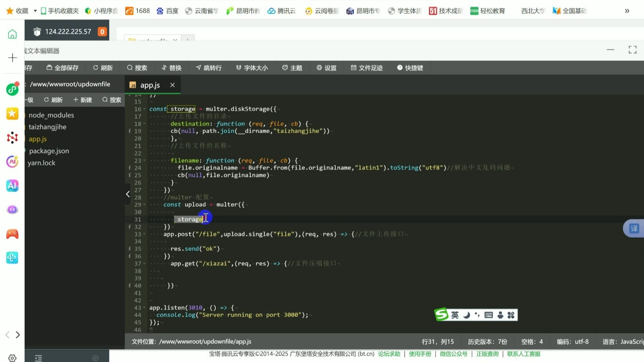Open 正版查询 footer link
This screenshot has height=362, width=644.
[x=487, y=354]
